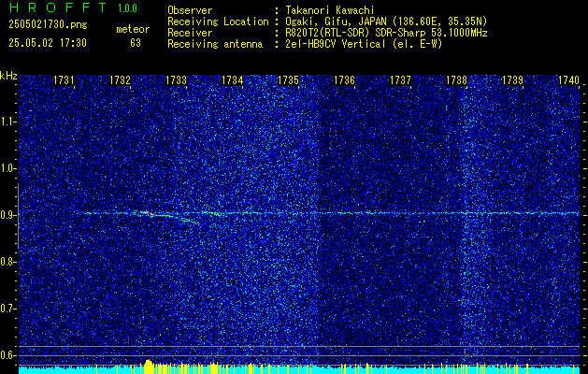588x374 pixels.
Task: Click the 2el-HB9CV Vertical antenna text
Action: click(364, 44)
